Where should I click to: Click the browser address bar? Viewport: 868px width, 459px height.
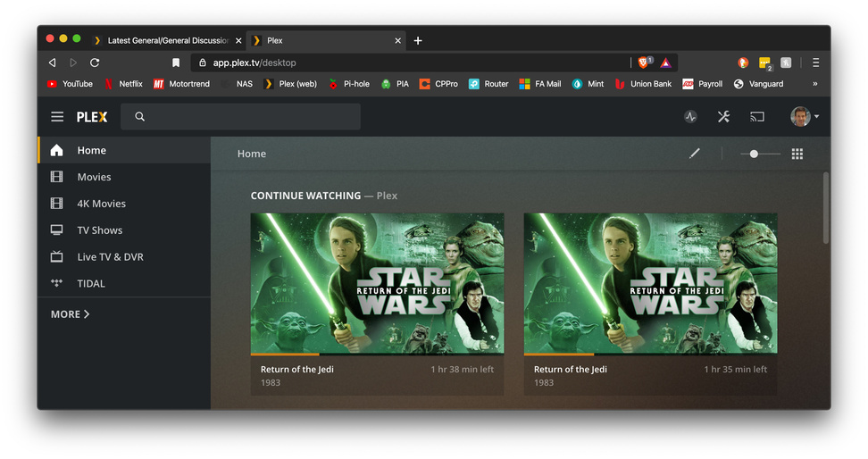(x=410, y=63)
